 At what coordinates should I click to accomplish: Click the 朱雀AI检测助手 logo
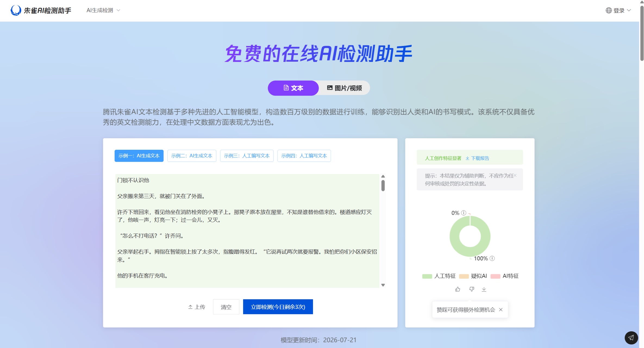[x=41, y=10]
